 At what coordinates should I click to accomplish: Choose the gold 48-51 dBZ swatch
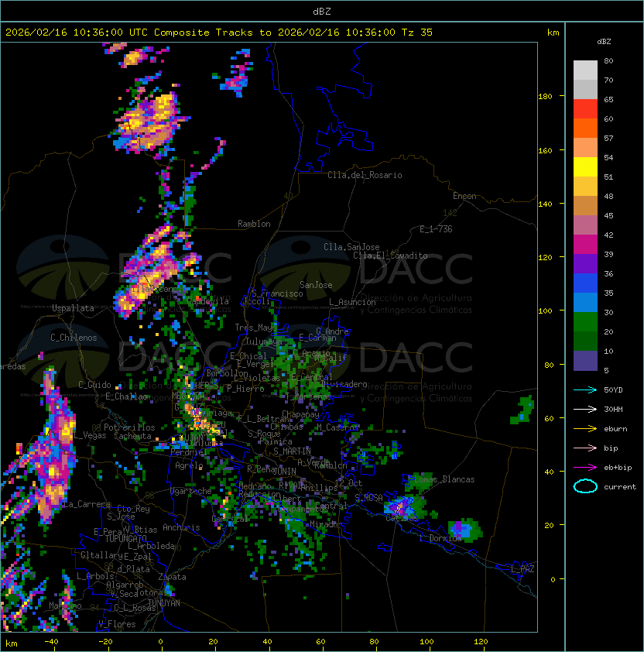pos(585,187)
